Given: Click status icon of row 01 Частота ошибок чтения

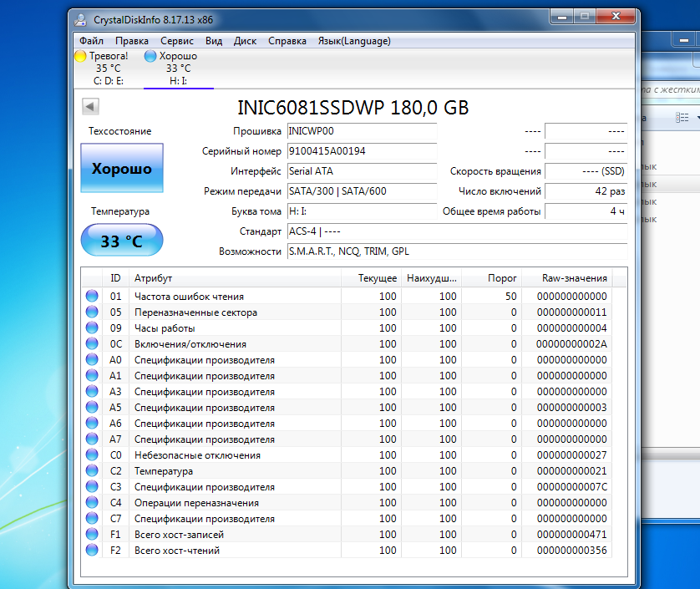Looking at the screenshot, I should 92,296.
